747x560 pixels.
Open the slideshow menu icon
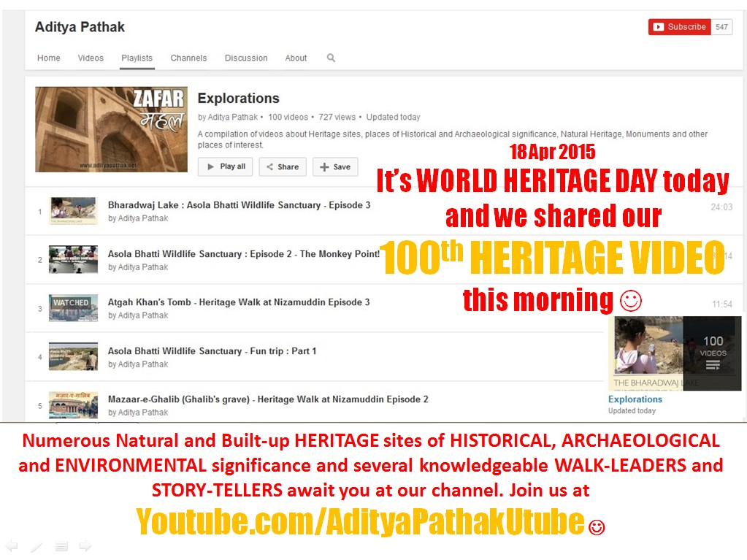[x=61, y=546]
